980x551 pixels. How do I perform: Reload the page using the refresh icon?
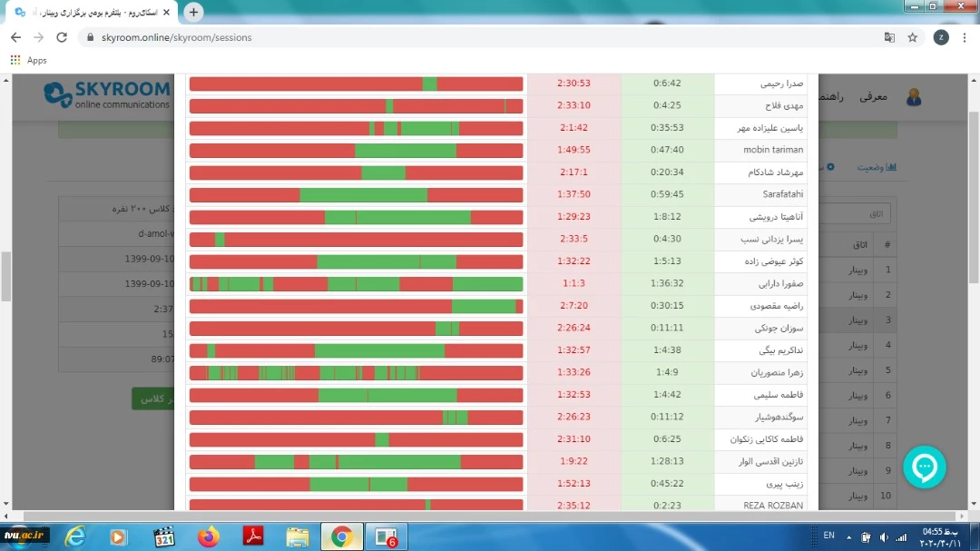62,37
